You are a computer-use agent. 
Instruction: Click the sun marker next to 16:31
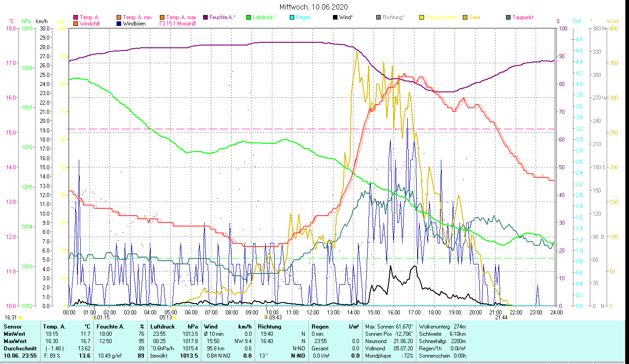(20, 318)
